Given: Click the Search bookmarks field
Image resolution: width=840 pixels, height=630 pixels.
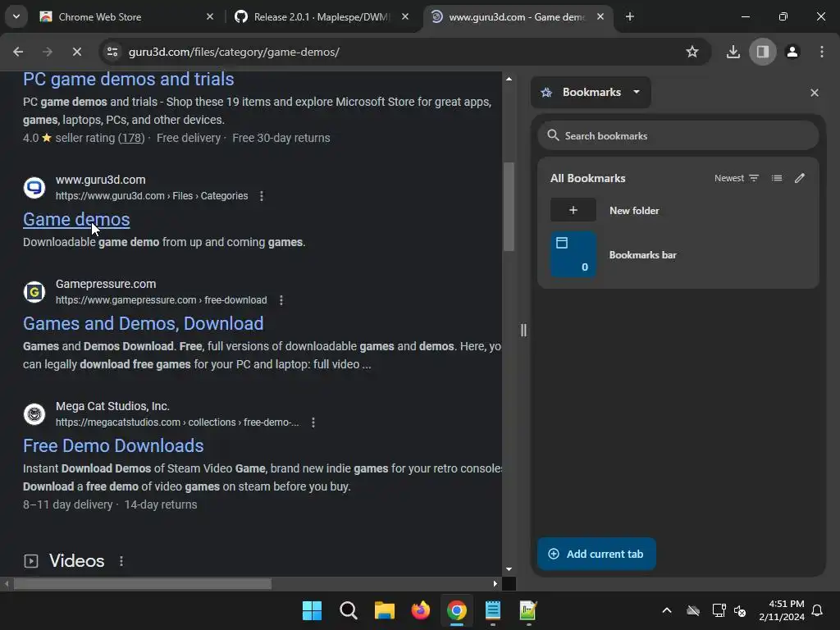Looking at the screenshot, I should pyautogui.click(x=678, y=135).
